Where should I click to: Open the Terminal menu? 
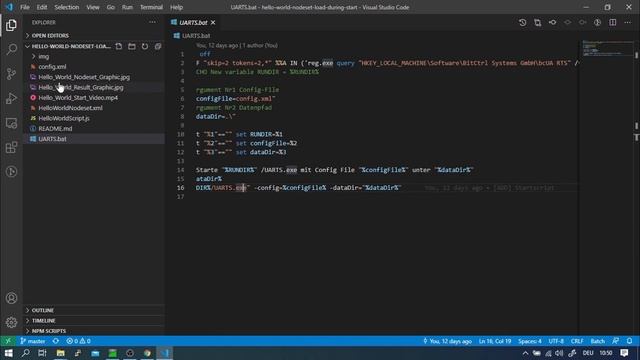151,7
